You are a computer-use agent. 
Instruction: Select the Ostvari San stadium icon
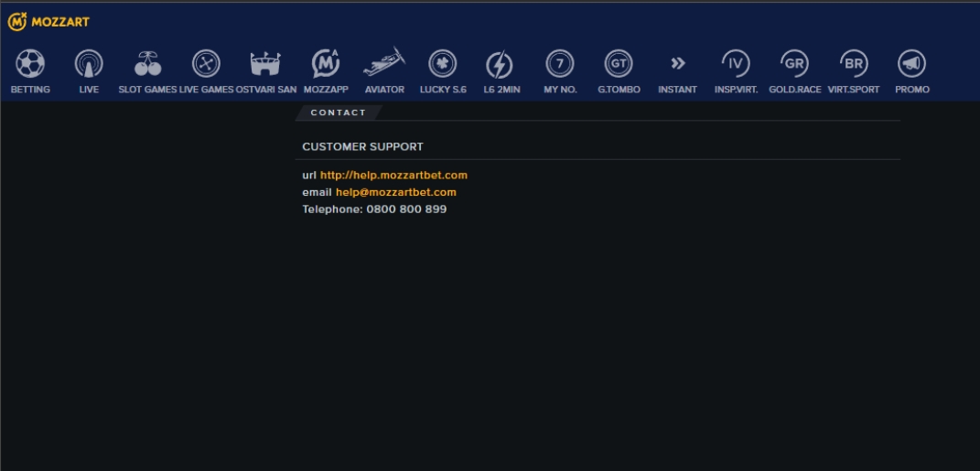[265, 64]
